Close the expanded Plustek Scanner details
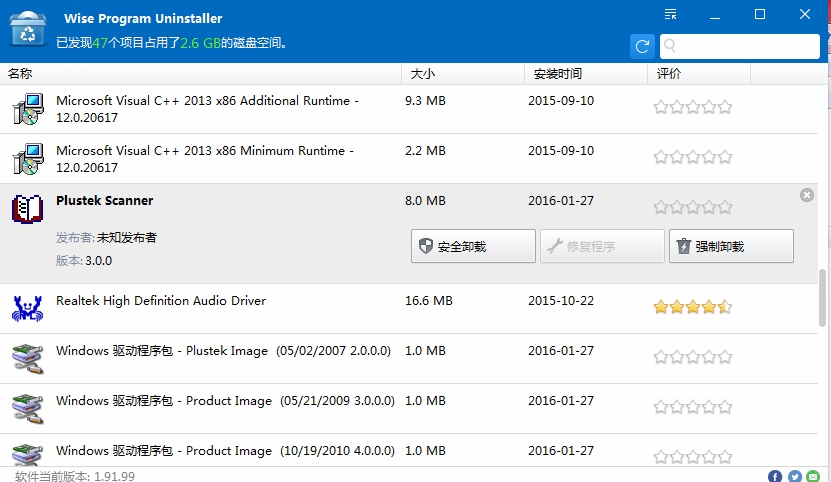The image size is (831, 482). tap(807, 195)
